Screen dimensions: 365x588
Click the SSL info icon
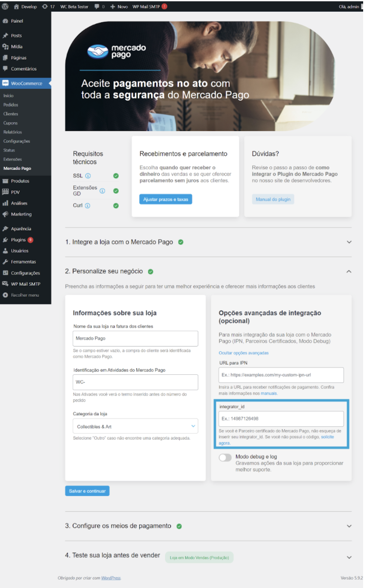point(88,176)
